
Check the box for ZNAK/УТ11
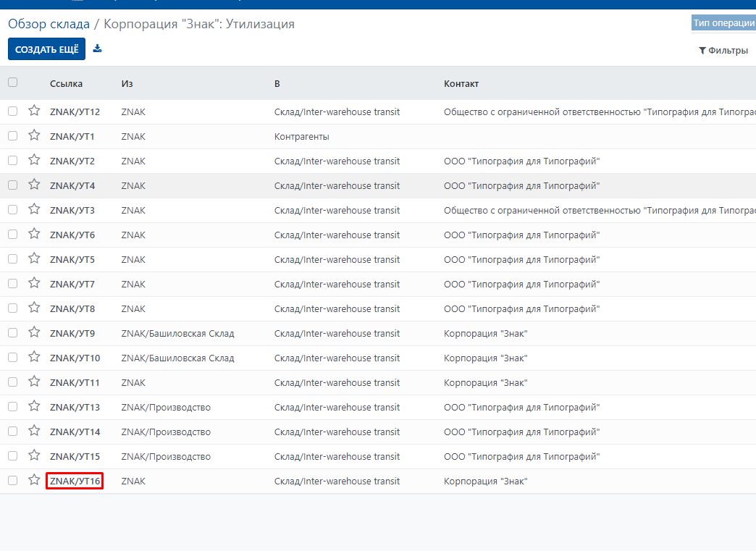(12, 382)
